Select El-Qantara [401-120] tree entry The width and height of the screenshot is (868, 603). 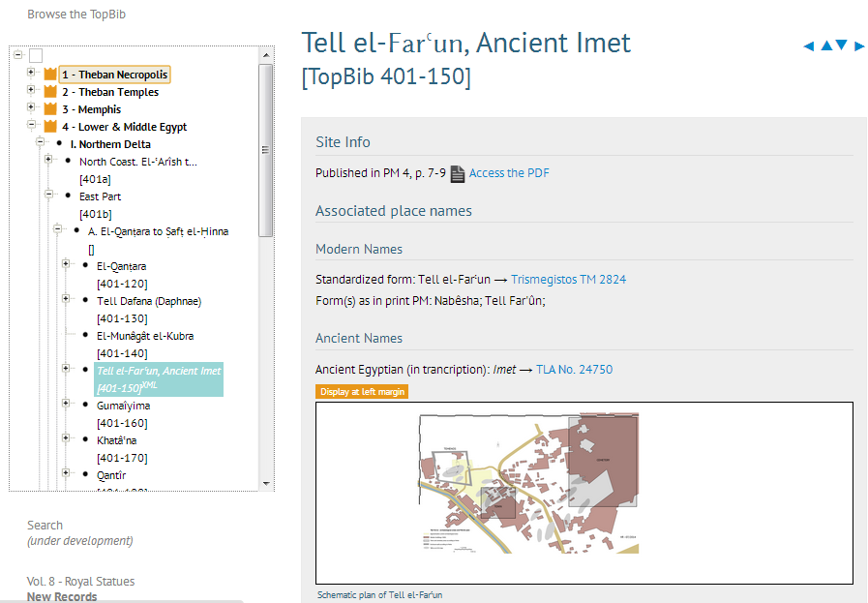click(122, 275)
